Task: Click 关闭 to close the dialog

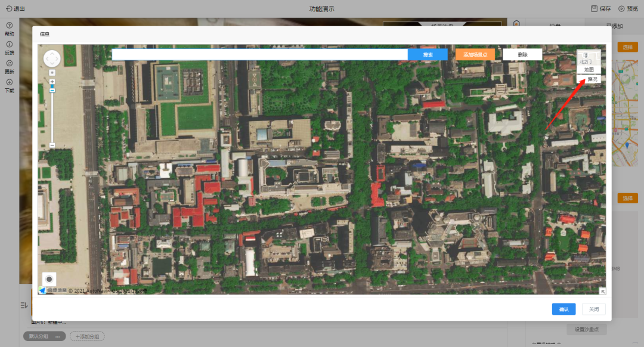Action: click(x=594, y=309)
